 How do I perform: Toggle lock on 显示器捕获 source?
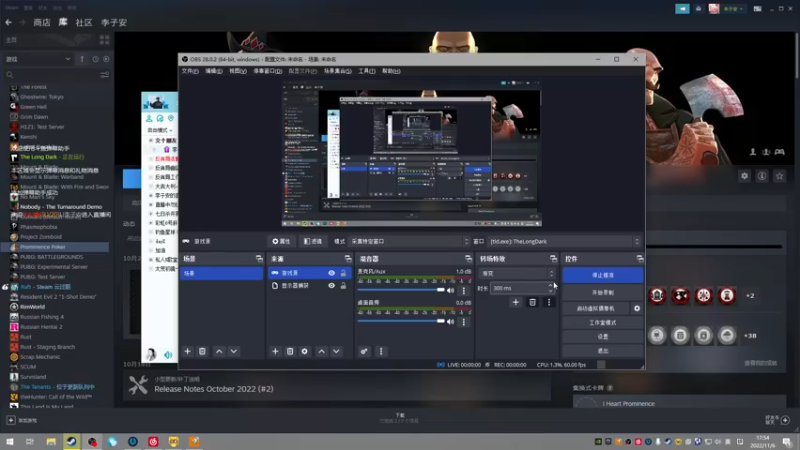343,286
